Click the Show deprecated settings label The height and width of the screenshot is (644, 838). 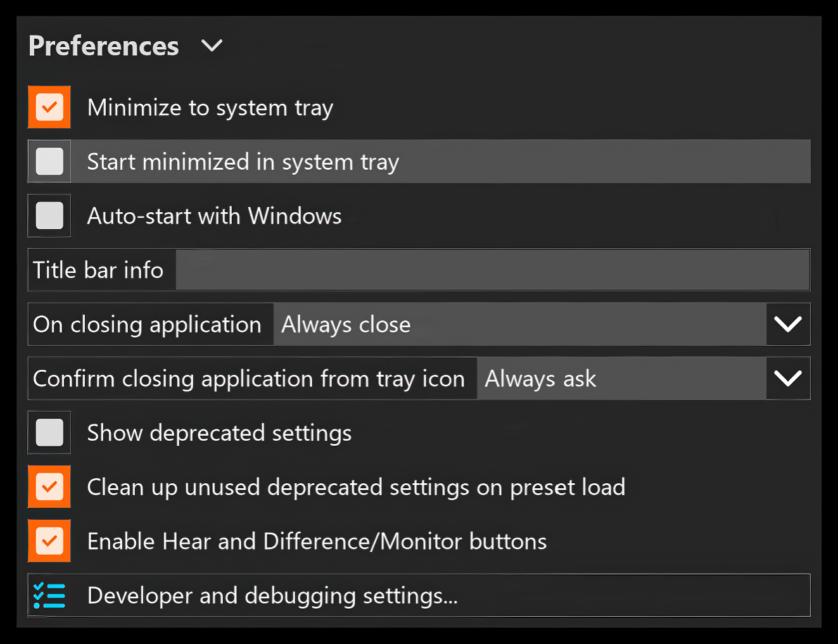coord(219,433)
